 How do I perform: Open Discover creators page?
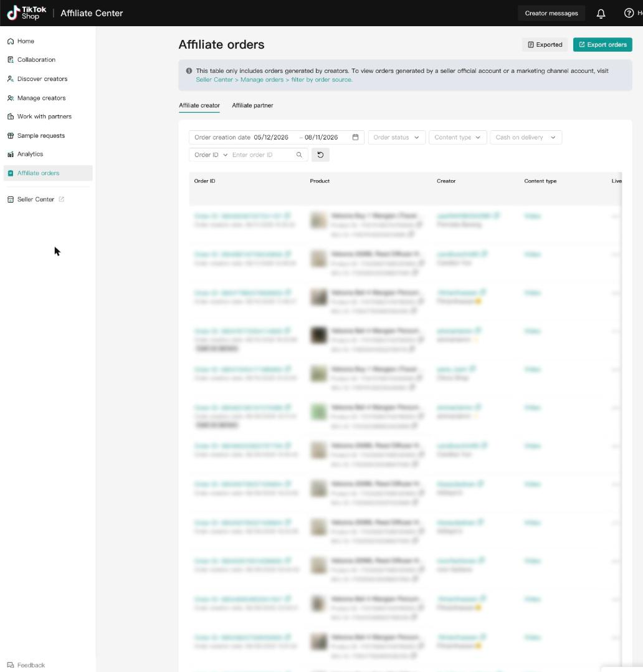click(x=42, y=79)
